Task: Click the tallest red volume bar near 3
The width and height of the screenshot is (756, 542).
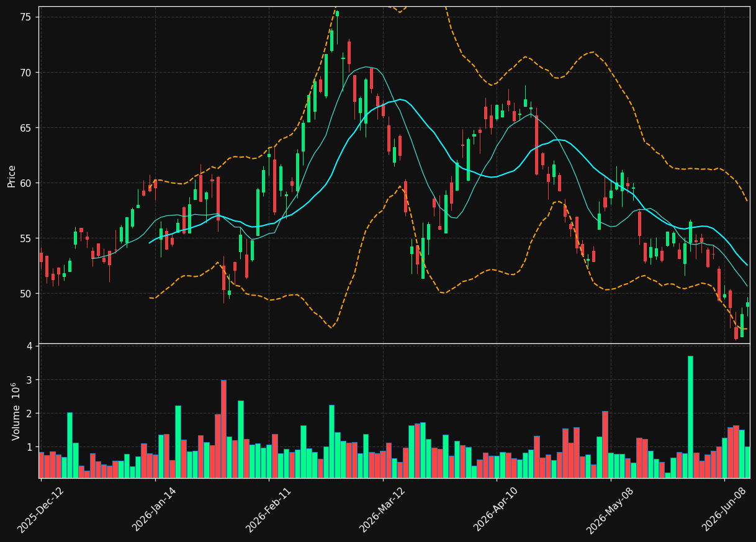Action: point(223,429)
